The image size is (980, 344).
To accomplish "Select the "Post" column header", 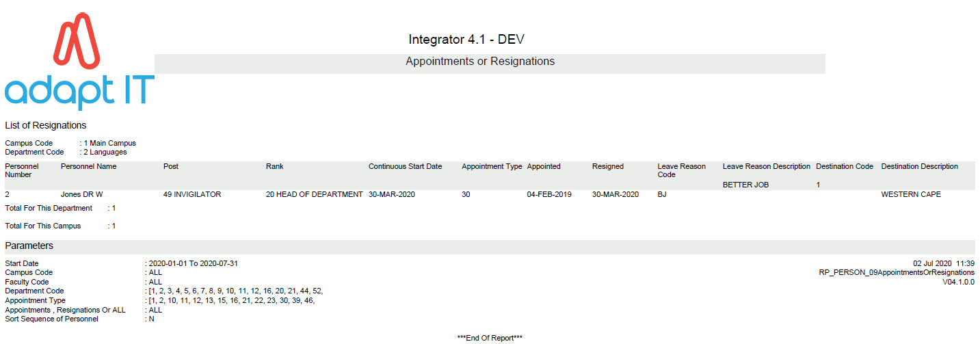I will 171,166.
